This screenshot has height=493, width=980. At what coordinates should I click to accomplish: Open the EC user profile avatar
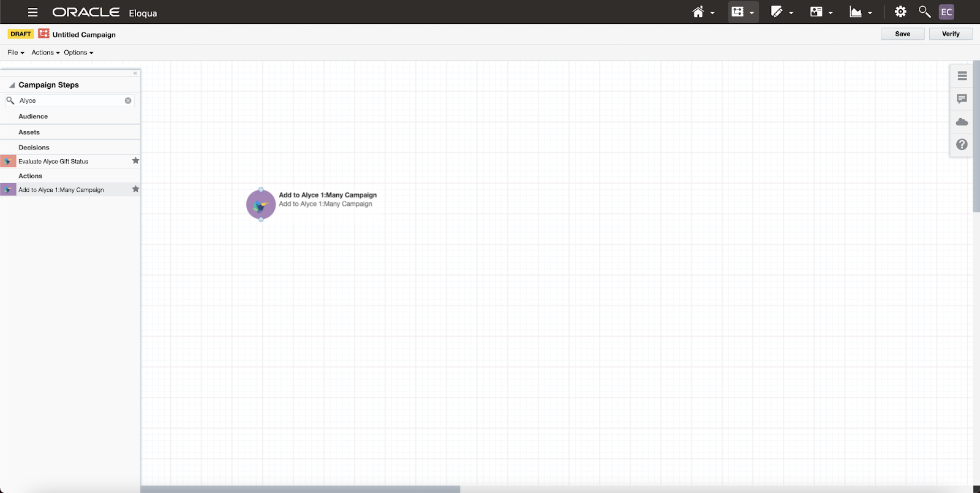pos(946,12)
